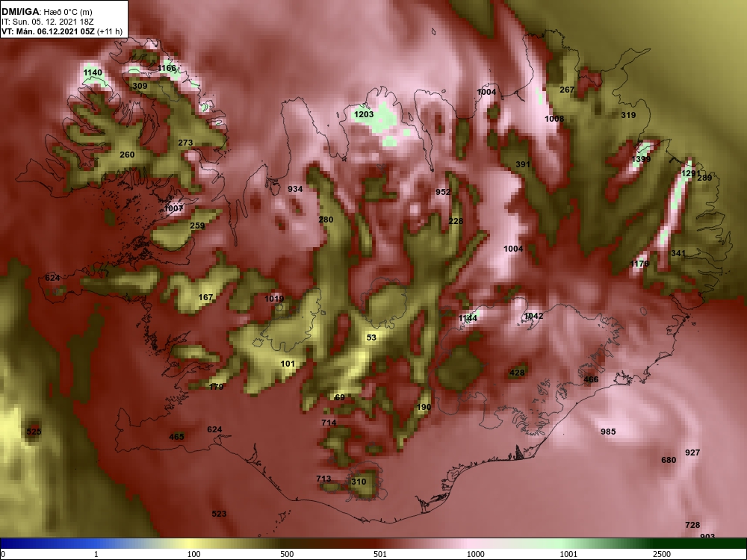
Task: Click the '680' height label
Action: pos(669,460)
